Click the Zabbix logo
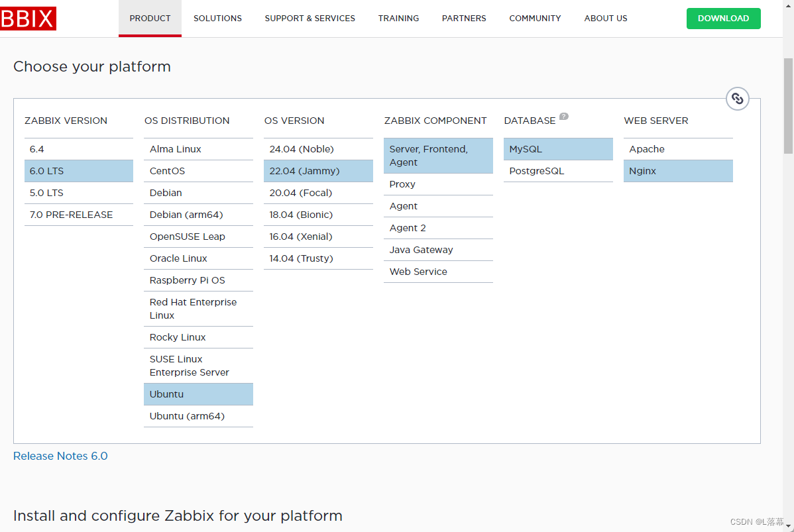This screenshot has width=794, height=532. coord(28,19)
